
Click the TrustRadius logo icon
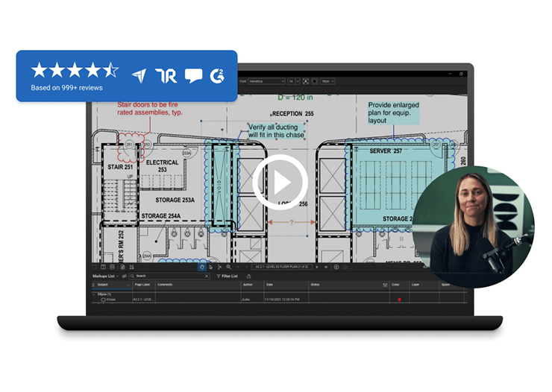pyautogui.click(x=166, y=75)
